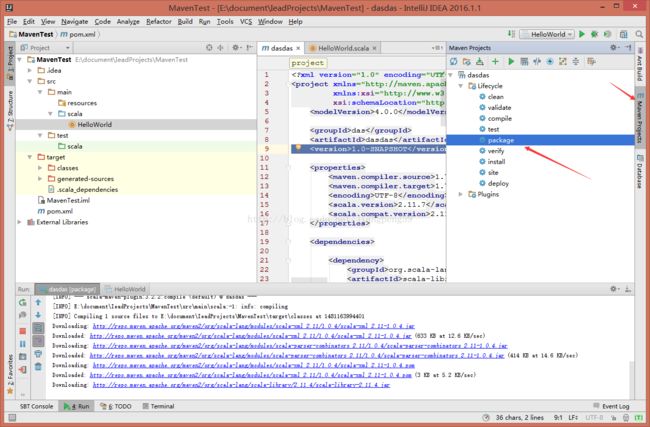The image size is (650, 427).
Task: Reimport all Maven projects icon
Action: (454, 61)
